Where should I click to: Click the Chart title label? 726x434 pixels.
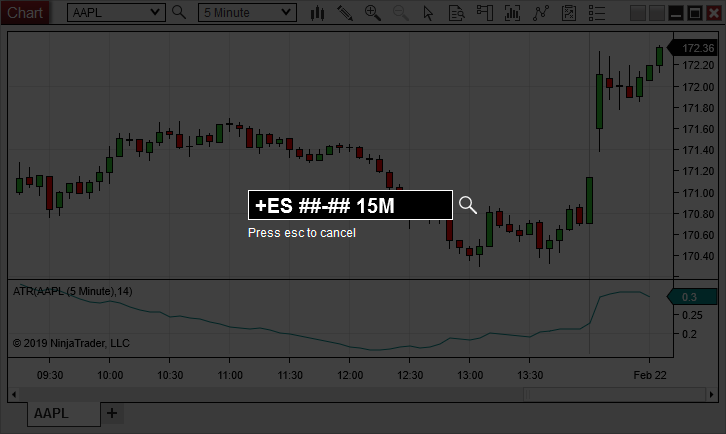click(25, 12)
